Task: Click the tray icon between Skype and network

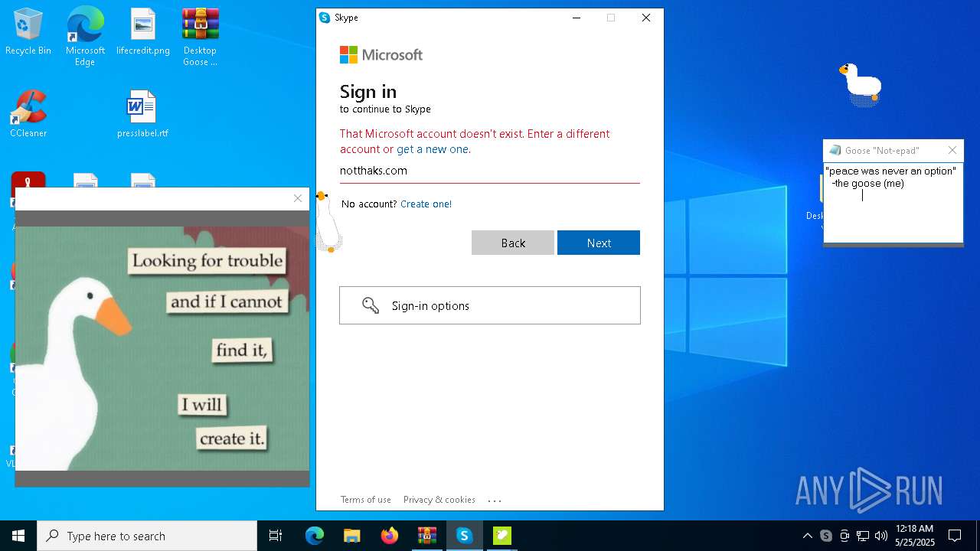Action: 844,536
